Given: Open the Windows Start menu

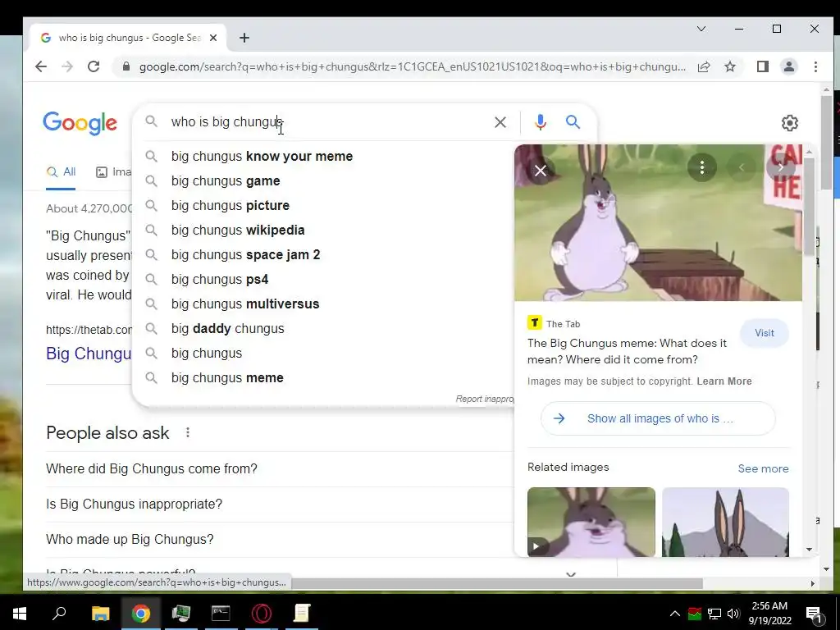Looking at the screenshot, I should [x=20, y=613].
